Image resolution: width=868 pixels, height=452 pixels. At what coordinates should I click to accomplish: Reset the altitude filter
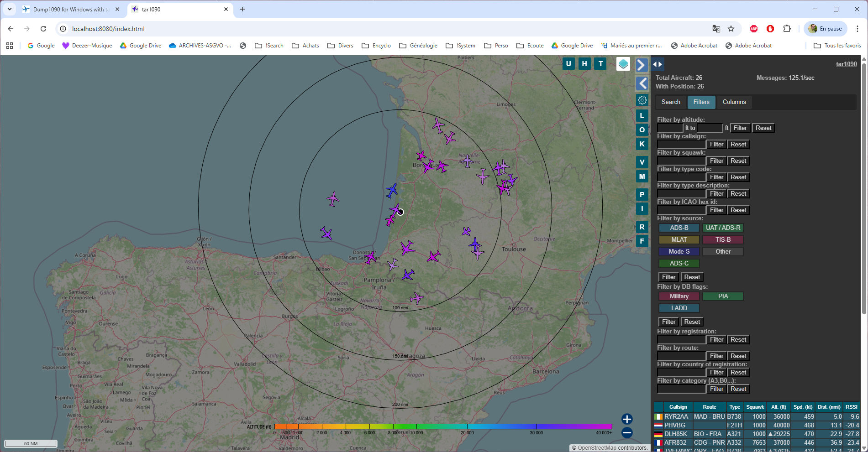point(763,128)
